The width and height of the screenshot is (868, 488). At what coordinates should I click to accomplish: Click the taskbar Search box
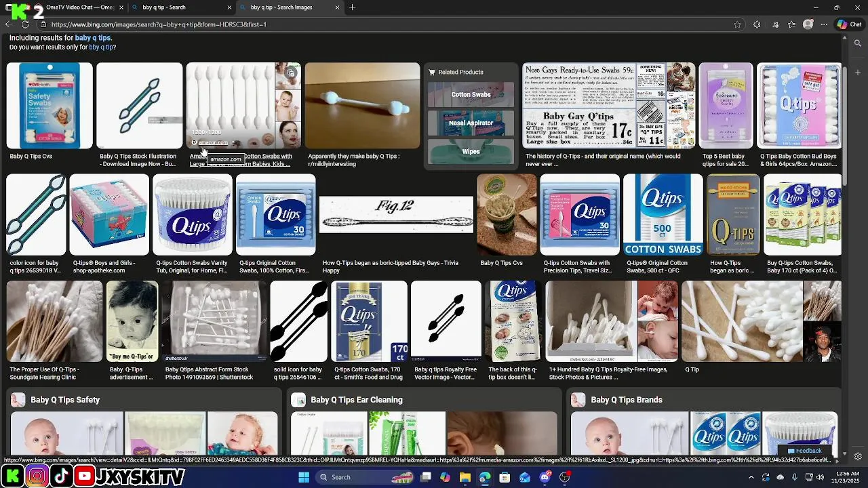tap(365, 477)
